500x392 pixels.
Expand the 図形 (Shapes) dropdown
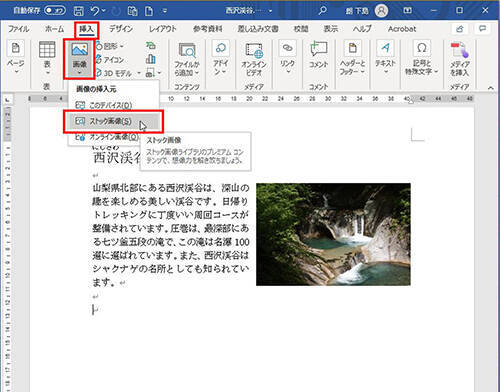coord(110,46)
